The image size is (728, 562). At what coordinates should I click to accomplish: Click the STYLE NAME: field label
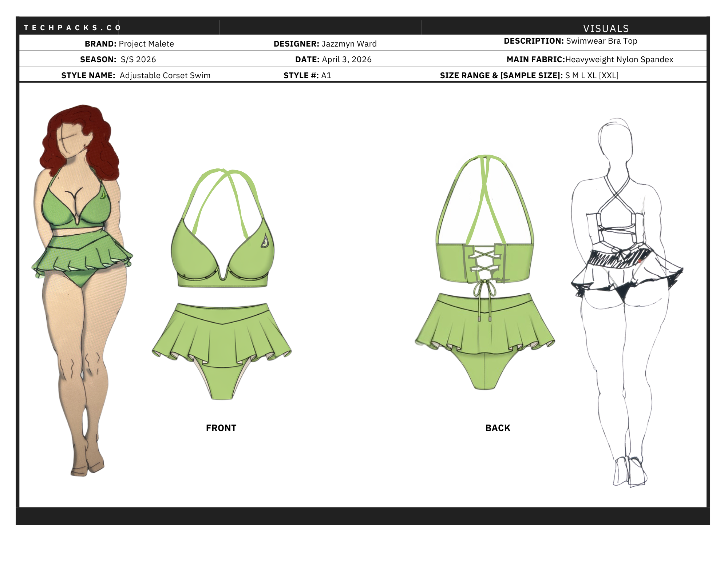pos(88,75)
